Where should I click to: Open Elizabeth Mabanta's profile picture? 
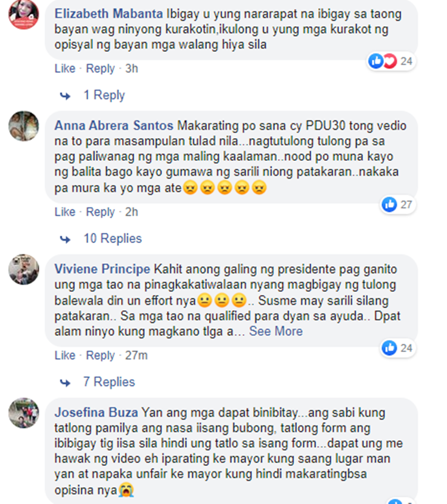[23, 14]
